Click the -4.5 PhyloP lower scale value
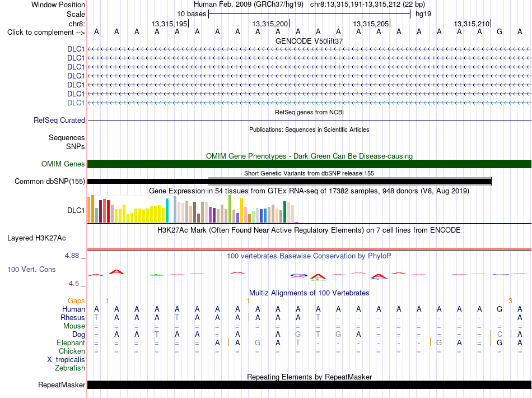Screen dimensions: 532x398 [73, 284]
